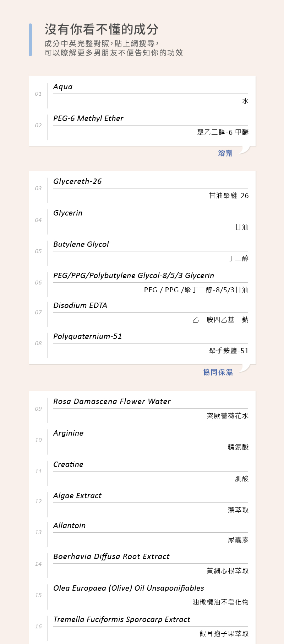This screenshot has height=644, width=284.
Task: Select Tremella Fuciformis Sporocarp Extract text
Action: [x=122, y=619]
